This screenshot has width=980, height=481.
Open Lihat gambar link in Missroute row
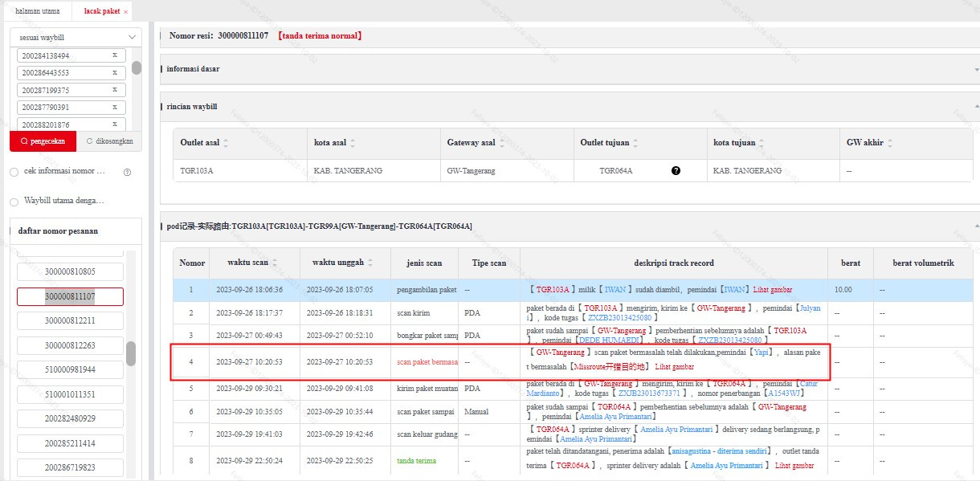pos(675,367)
